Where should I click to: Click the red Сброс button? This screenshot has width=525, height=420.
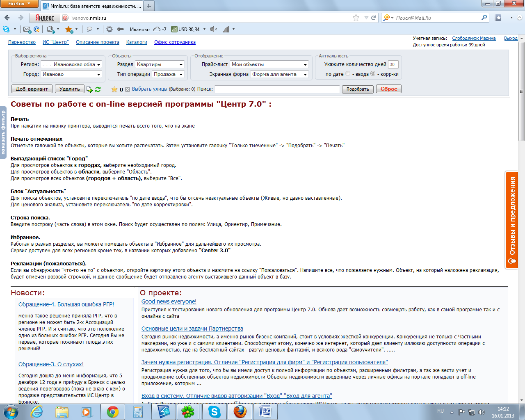pos(389,89)
